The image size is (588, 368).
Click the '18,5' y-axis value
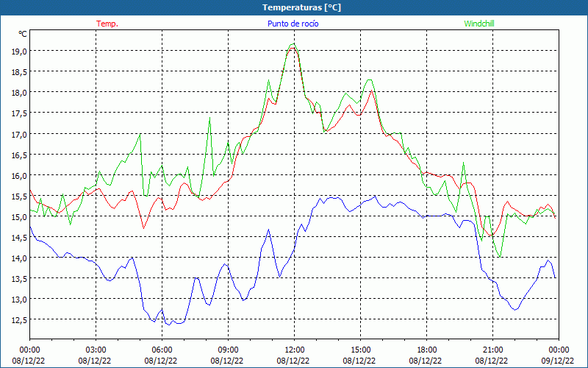tap(19, 72)
